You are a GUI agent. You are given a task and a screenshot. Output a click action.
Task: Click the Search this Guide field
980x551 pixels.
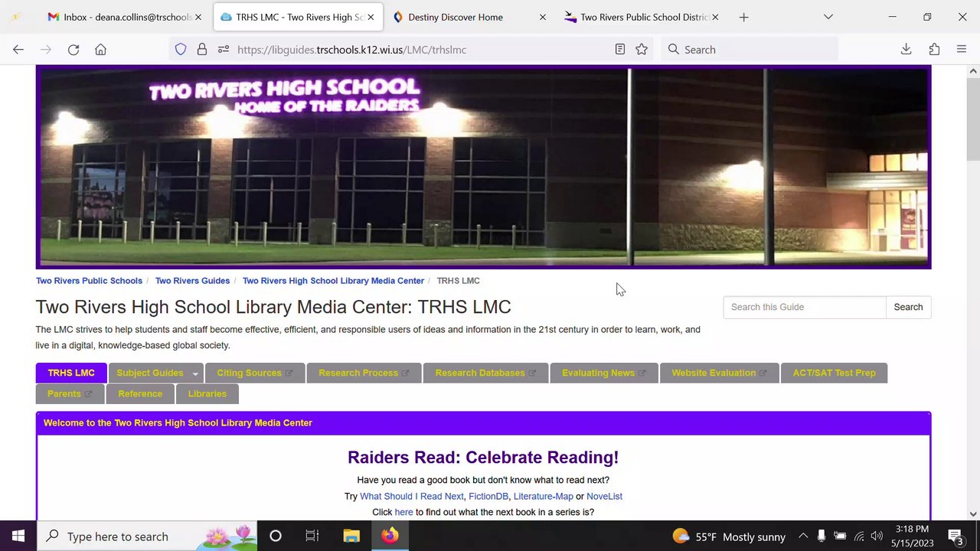click(805, 307)
